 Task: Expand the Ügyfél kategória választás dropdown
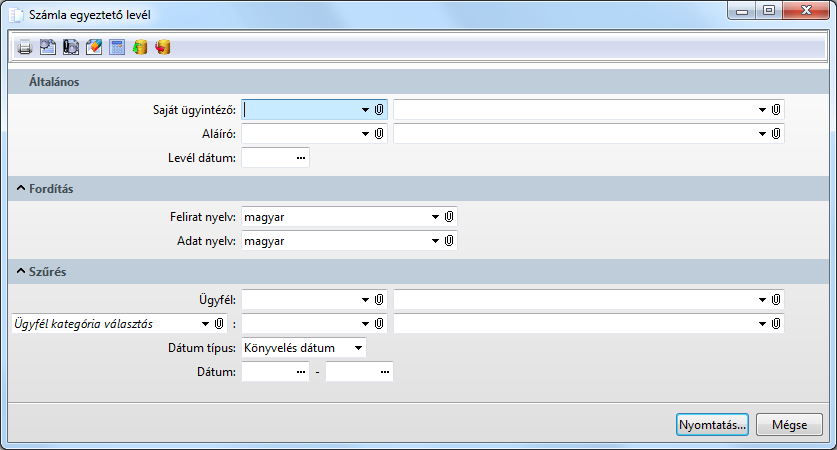click(x=204, y=323)
